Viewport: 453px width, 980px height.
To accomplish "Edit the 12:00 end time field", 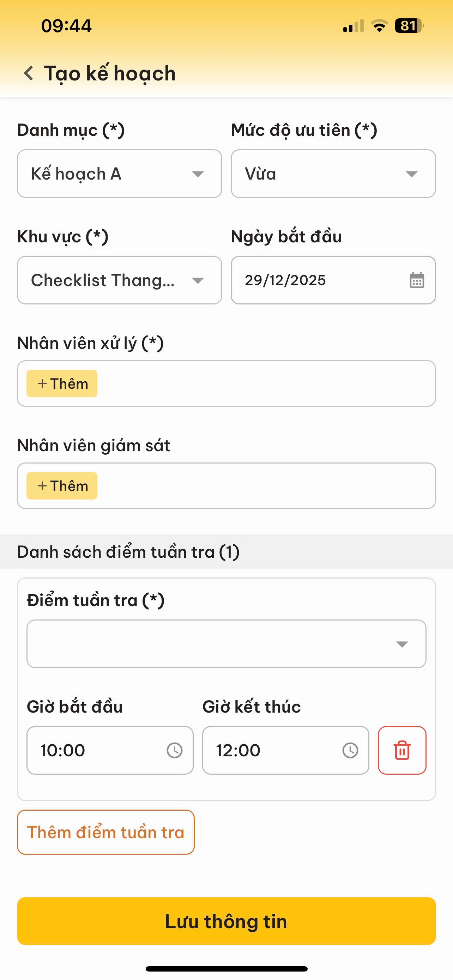I will click(x=270, y=750).
